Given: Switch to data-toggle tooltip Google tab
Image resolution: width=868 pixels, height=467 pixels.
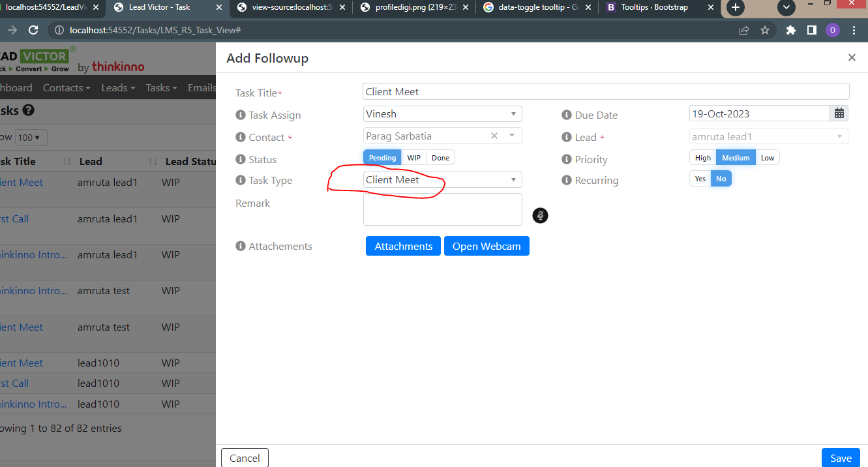Looking at the screenshot, I should point(536,7).
